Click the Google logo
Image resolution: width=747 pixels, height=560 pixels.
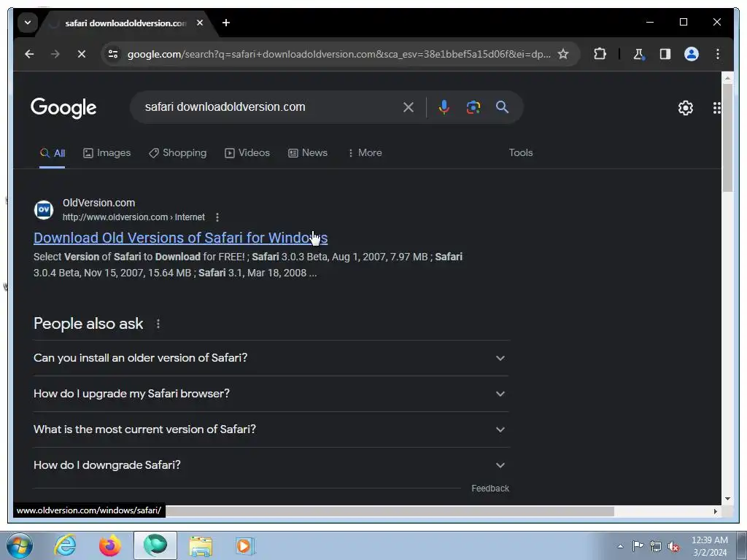point(63,108)
